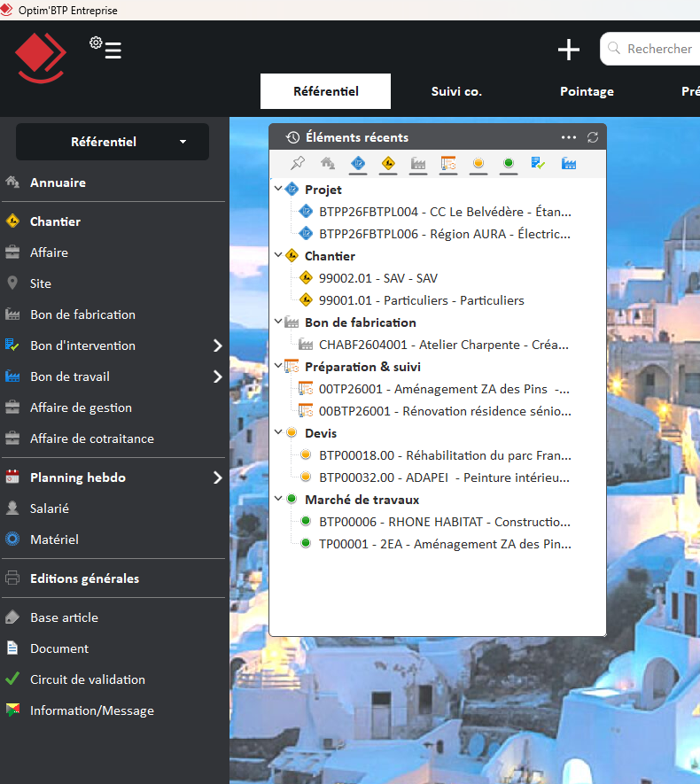The height and width of the screenshot is (784, 700).
Task: Switch to the Suivi co. tab
Action: click(456, 91)
